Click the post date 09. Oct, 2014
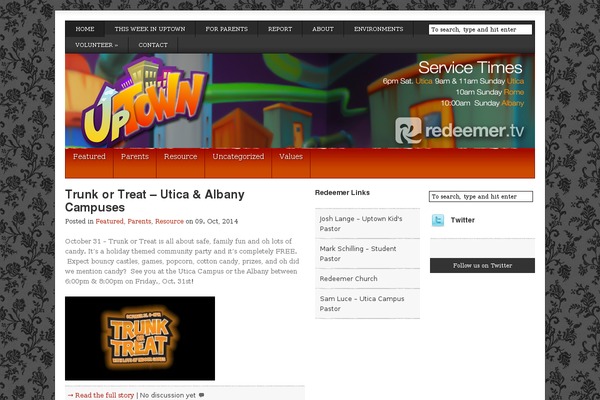Screen dimensions: 600x400 point(216,221)
